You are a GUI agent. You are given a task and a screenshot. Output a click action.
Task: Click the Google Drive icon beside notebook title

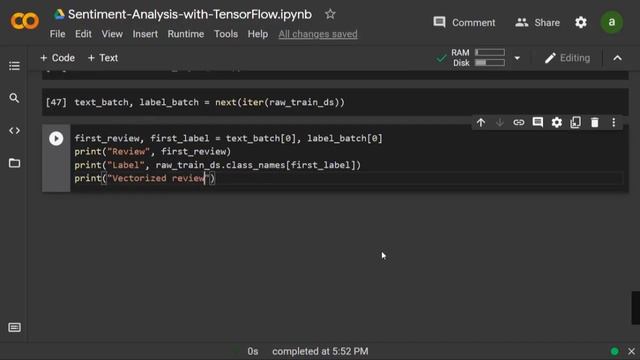click(x=59, y=15)
